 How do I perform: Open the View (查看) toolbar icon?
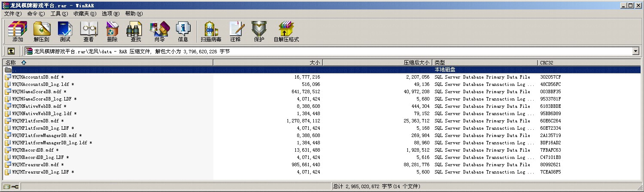88,31
